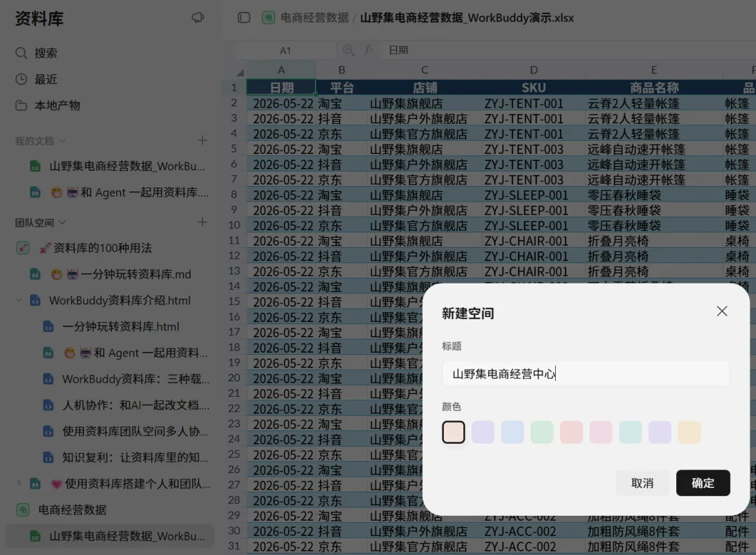
Task: Select the pale yellow color swatch
Action: tap(689, 432)
